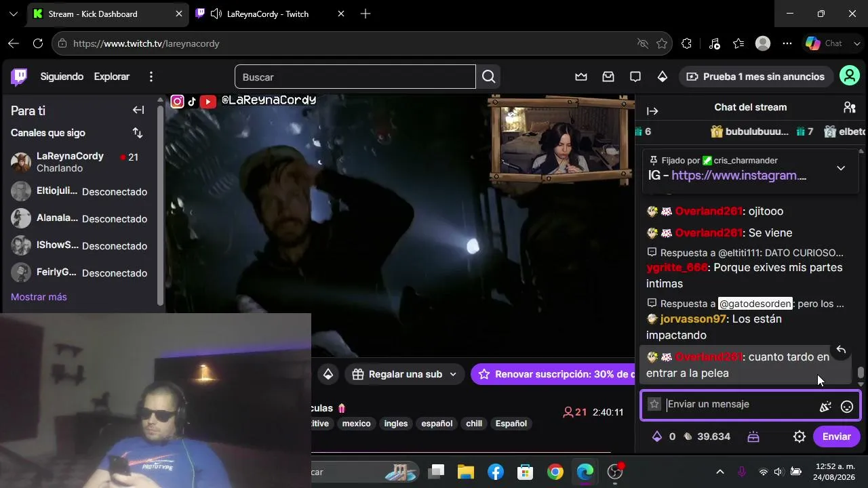Open Facebook from the taskbar
Viewport: 868px width, 488px height.
[x=496, y=472]
